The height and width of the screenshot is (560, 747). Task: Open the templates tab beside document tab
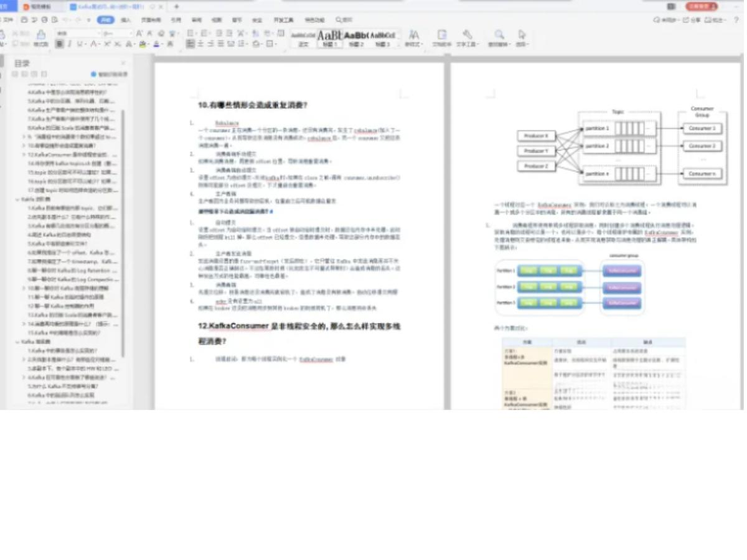click(41, 6)
